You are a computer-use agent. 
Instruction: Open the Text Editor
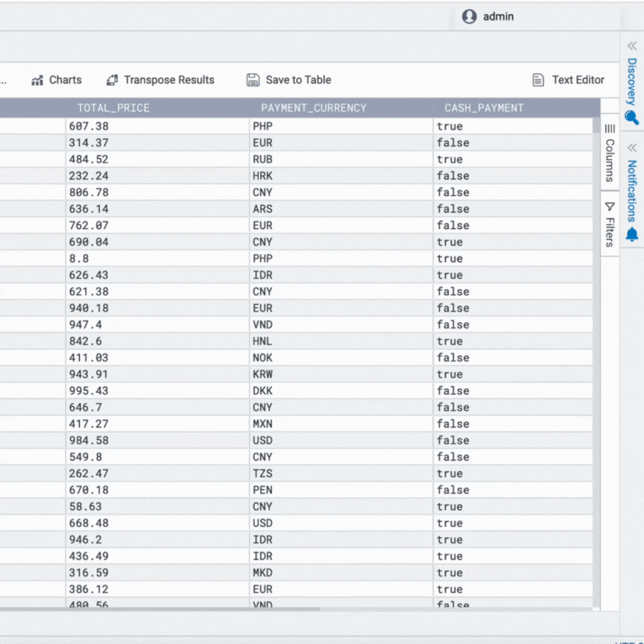coord(568,80)
